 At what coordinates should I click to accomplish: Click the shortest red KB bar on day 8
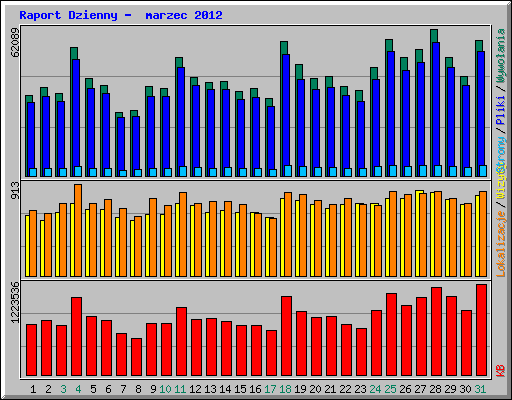point(136,357)
